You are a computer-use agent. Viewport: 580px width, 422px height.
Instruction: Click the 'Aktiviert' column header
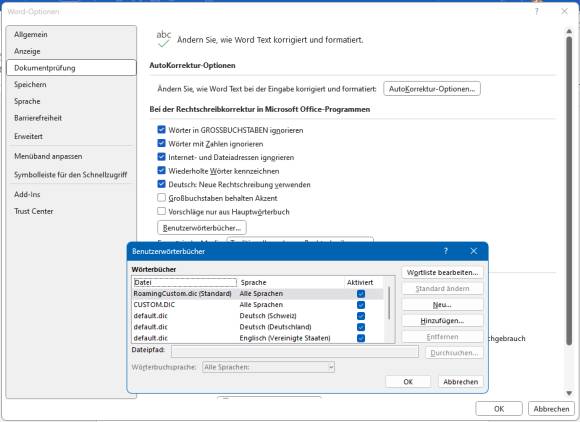click(x=360, y=283)
